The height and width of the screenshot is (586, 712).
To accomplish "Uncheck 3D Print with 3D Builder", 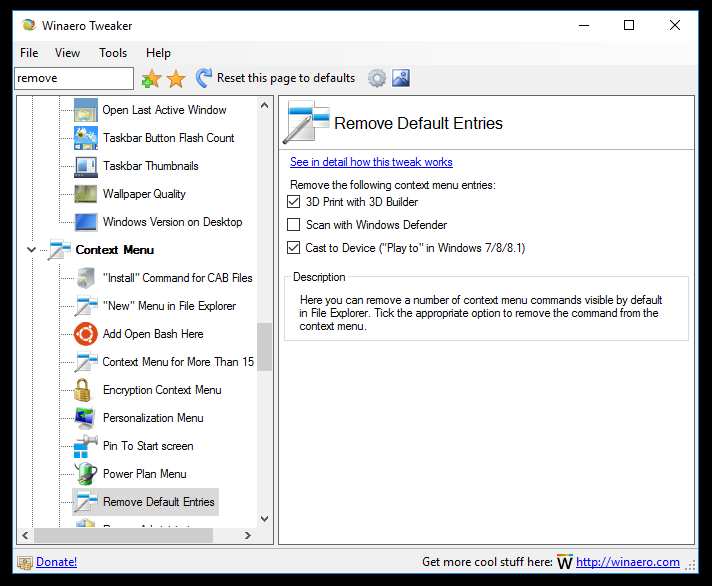I will click(x=293, y=202).
